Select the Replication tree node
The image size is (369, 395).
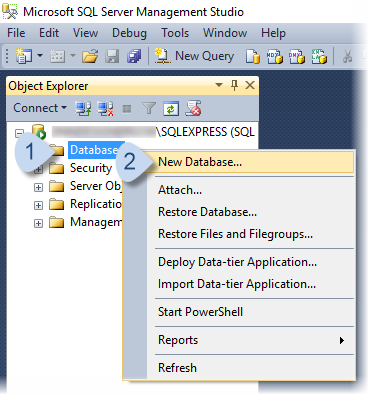tap(96, 204)
